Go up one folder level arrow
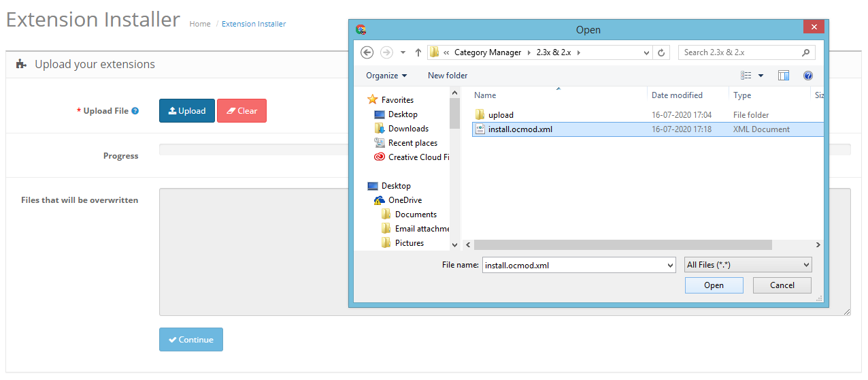Image resolution: width=868 pixels, height=380 pixels. click(418, 52)
